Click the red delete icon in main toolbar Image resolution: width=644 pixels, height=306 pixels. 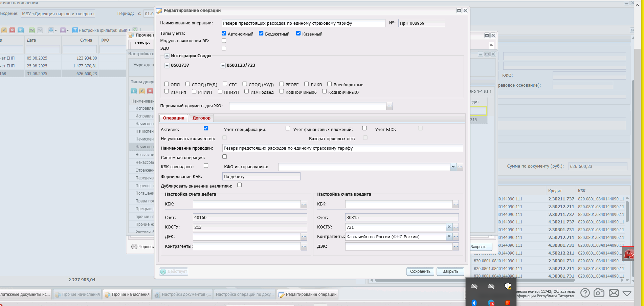(13, 30)
